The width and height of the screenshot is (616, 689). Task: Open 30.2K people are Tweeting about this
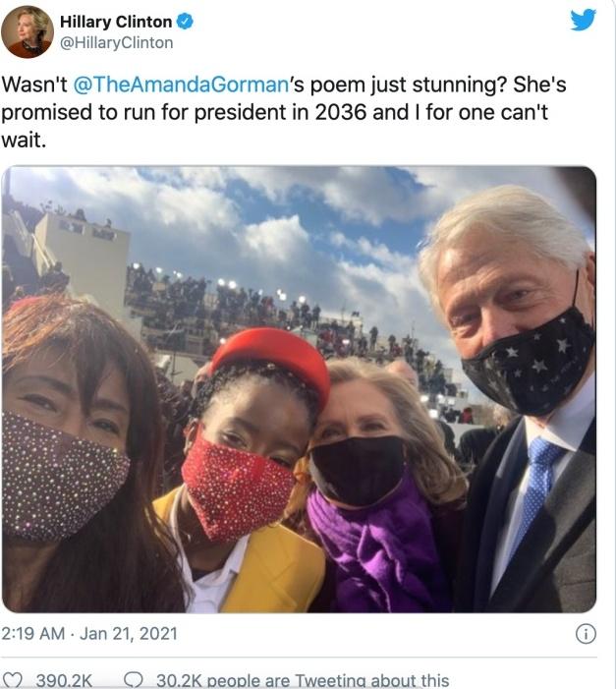click(303, 681)
